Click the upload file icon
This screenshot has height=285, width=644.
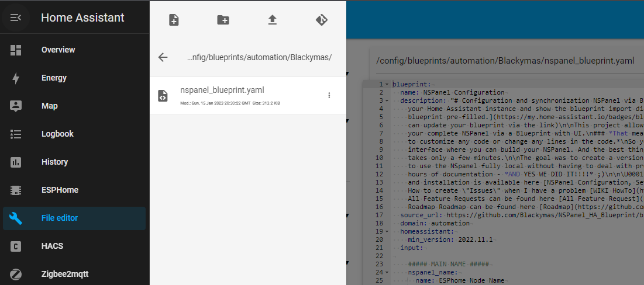tap(272, 20)
